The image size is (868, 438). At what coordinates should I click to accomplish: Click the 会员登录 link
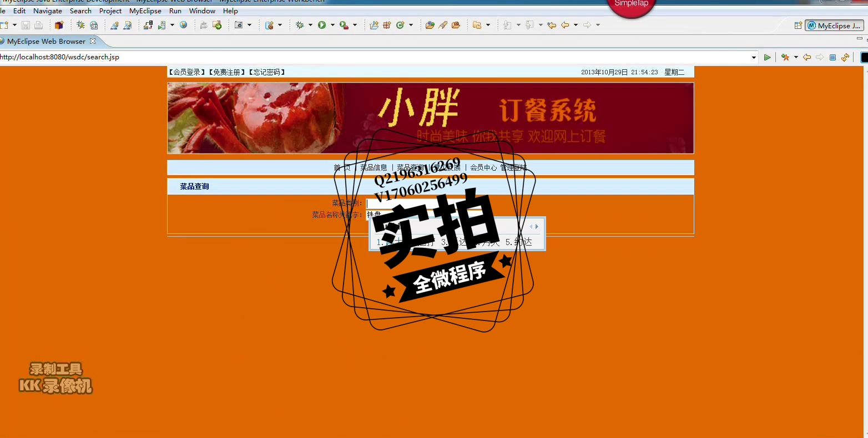click(187, 72)
